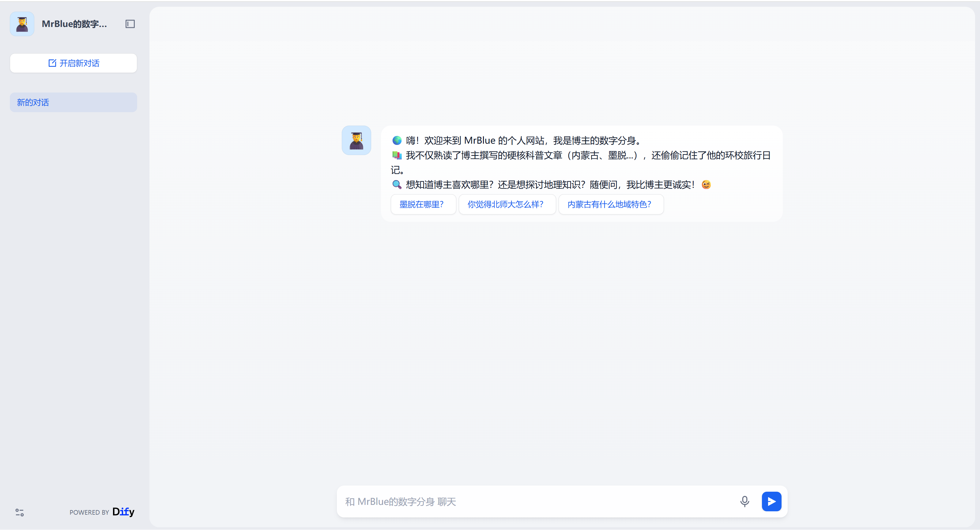Click the conversation title MrBlue的数字分身
Screen dimensions: 980x530
coord(74,24)
